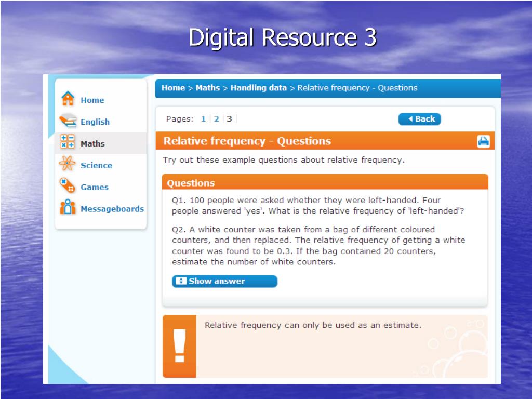Go to page 2

216,119
